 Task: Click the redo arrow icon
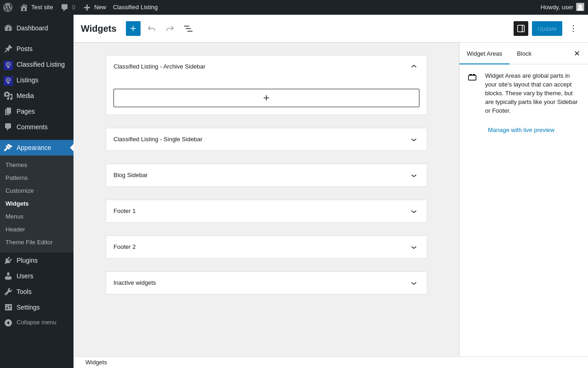[170, 29]
